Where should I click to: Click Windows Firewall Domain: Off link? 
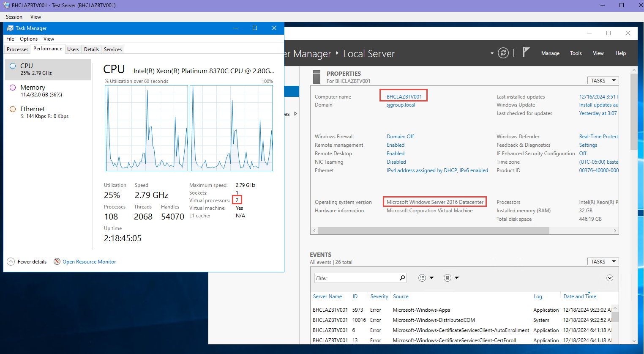pos(400,137)
